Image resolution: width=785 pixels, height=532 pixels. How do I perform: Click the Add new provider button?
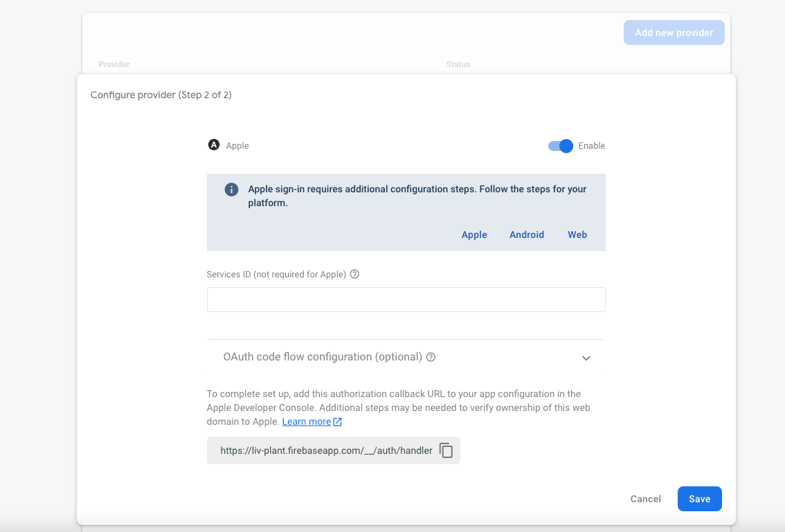click(674, 33)
